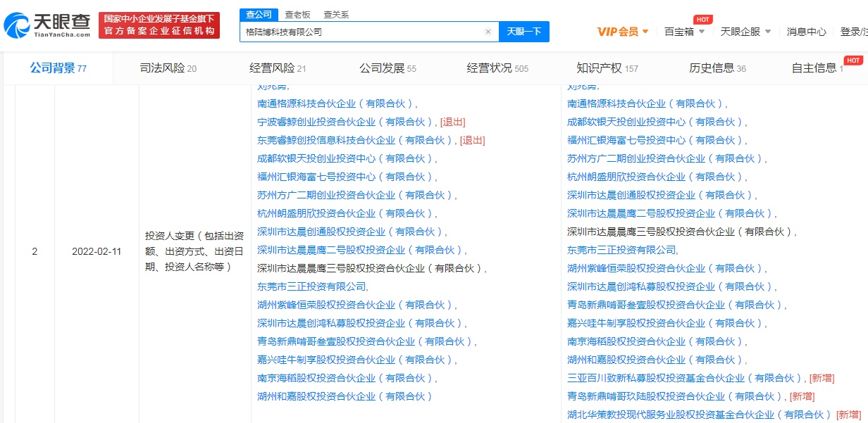This screenshot has width=868, height=423.
Task: Click the 天眼一下 search button
Action: tap(524, 32)
